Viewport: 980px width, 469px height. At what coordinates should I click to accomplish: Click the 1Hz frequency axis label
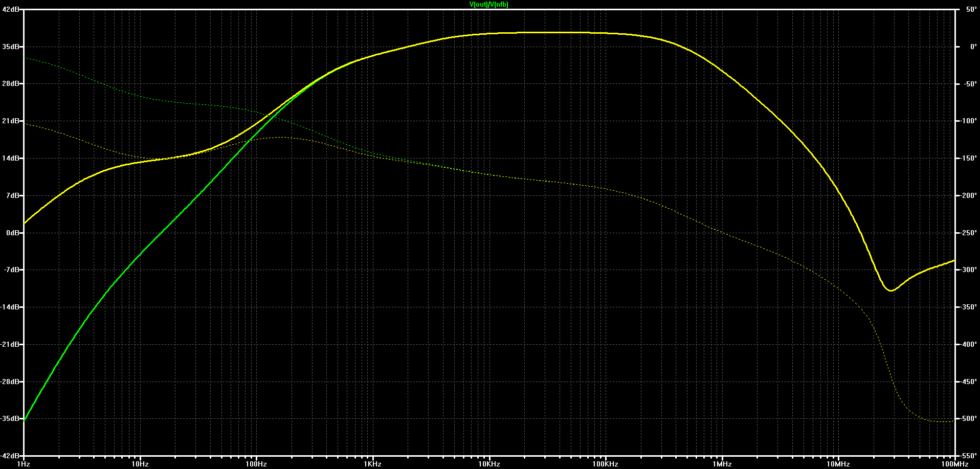pos(24,464)
